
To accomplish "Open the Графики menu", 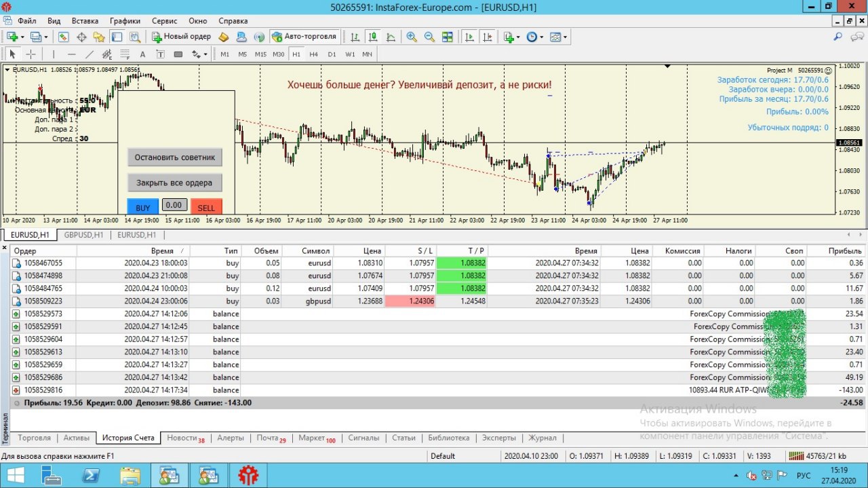I will (125, 21).
